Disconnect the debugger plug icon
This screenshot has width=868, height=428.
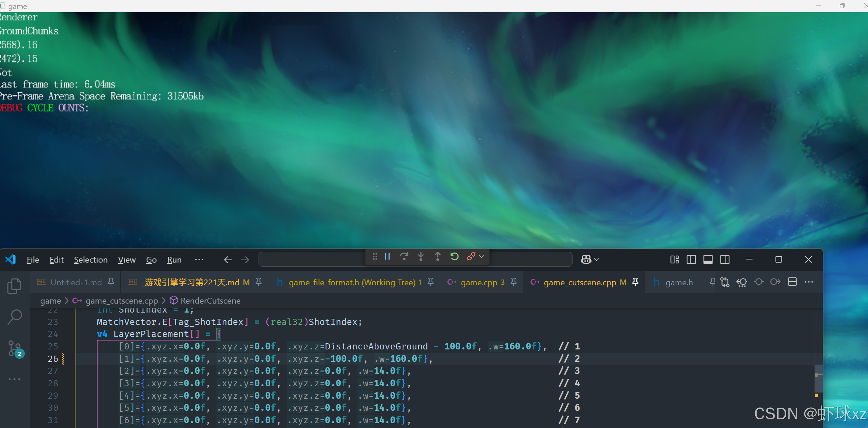point(471,257)
